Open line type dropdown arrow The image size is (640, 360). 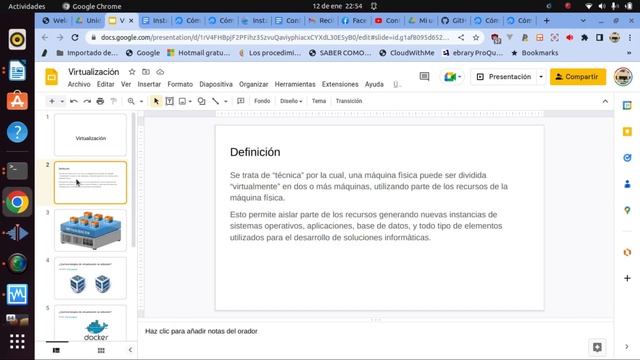pos(226,101)
